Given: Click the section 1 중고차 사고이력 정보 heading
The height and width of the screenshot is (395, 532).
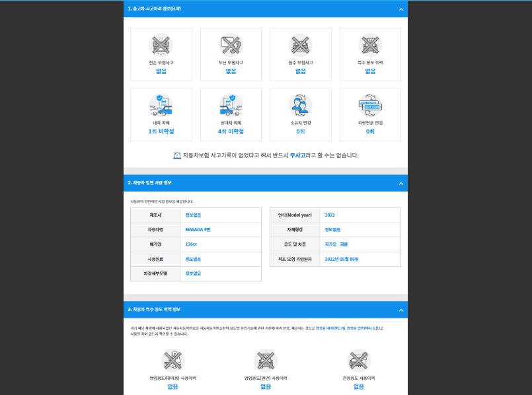Looking at the screenshot, I should tap(155, 9).
